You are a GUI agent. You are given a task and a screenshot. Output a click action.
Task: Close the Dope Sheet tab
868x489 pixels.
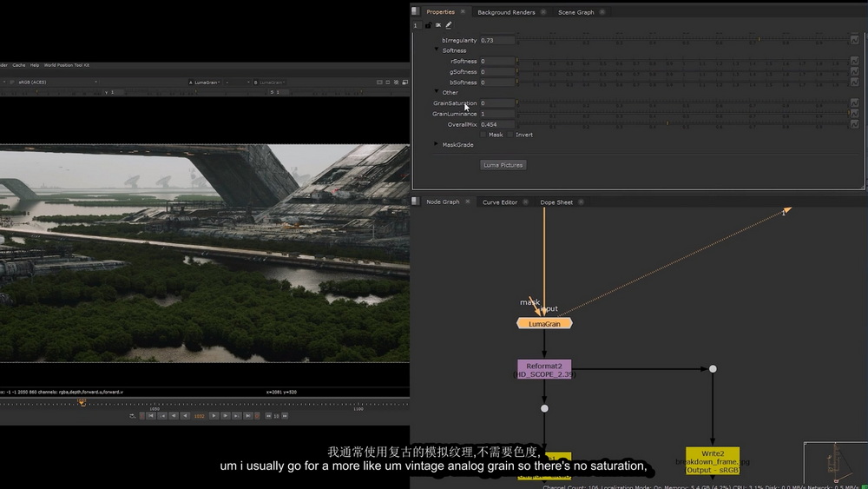pos(581,202)
